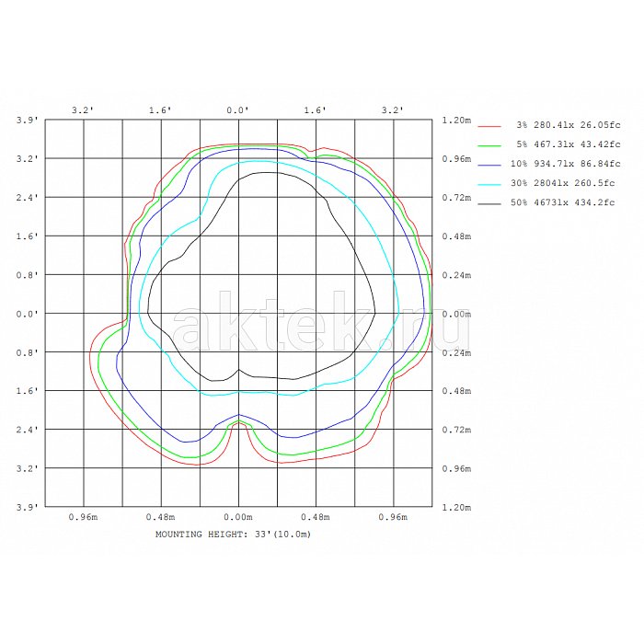Click the blue 10% legend line

[x=489, y=165]
